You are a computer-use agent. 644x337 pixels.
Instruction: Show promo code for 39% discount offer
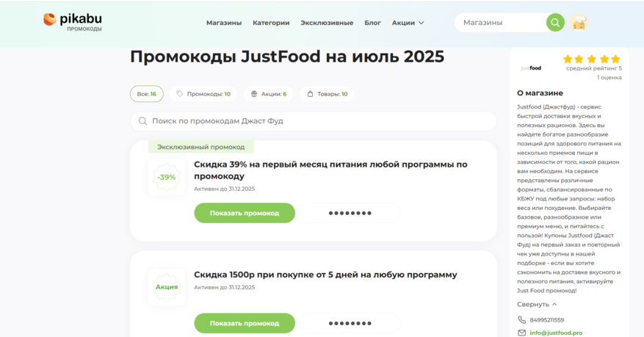click(x=245, y=213)
